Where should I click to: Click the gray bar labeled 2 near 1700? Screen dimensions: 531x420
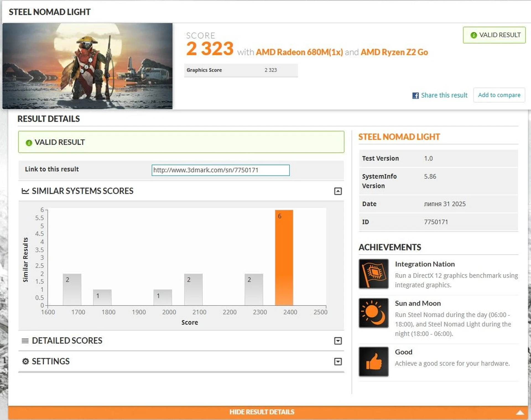[72, 290]
